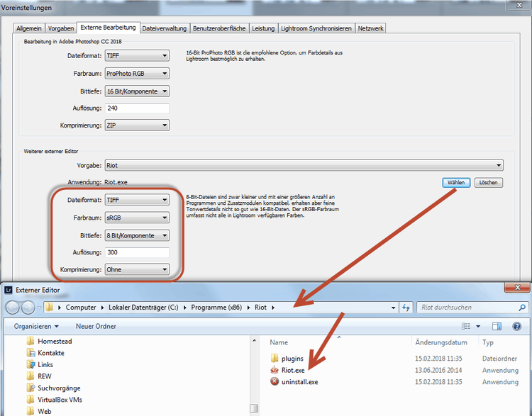Click the Löschen button
Viewport: 532px width, 416px height.
(489, 183)
